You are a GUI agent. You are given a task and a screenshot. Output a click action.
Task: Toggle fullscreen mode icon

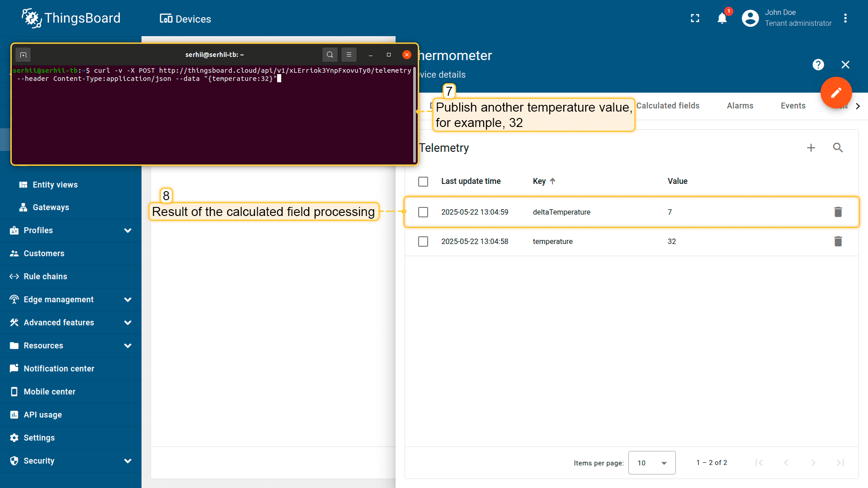pyautogui.click(x=695, y=19)
